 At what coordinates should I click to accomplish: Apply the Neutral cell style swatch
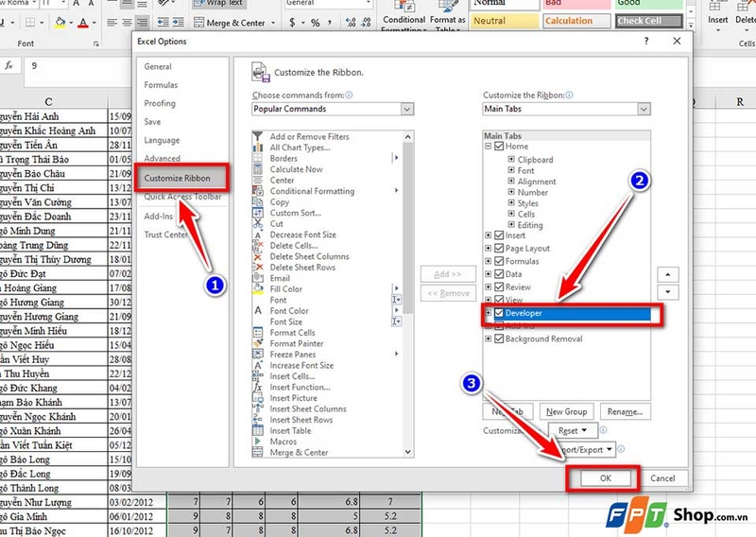(x=505, y=21)
